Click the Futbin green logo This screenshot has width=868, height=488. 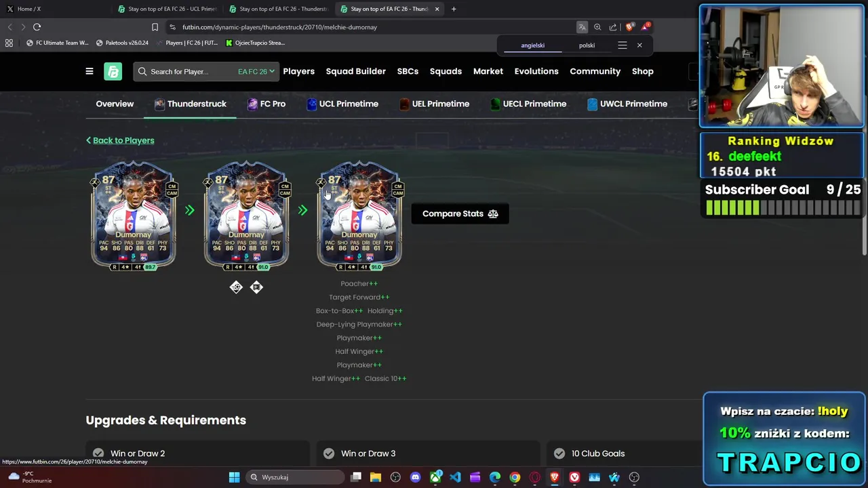pos(113,71)
